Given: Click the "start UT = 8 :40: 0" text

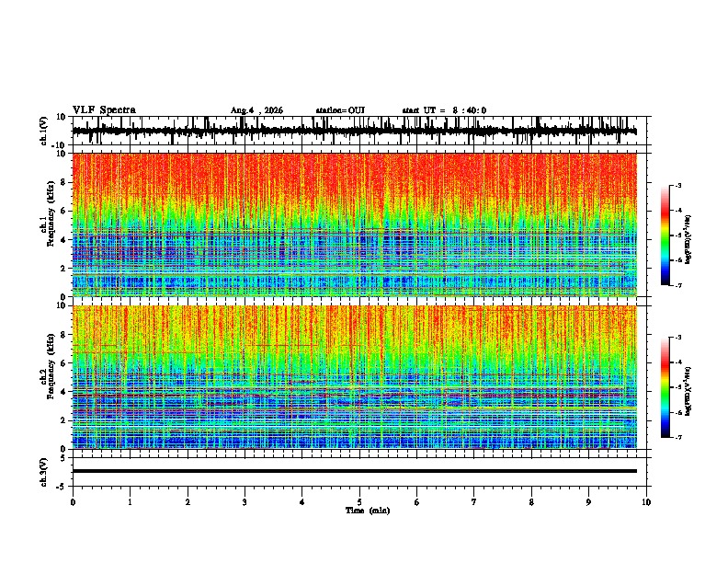Looking at the screenshot, I should point(444,110).
